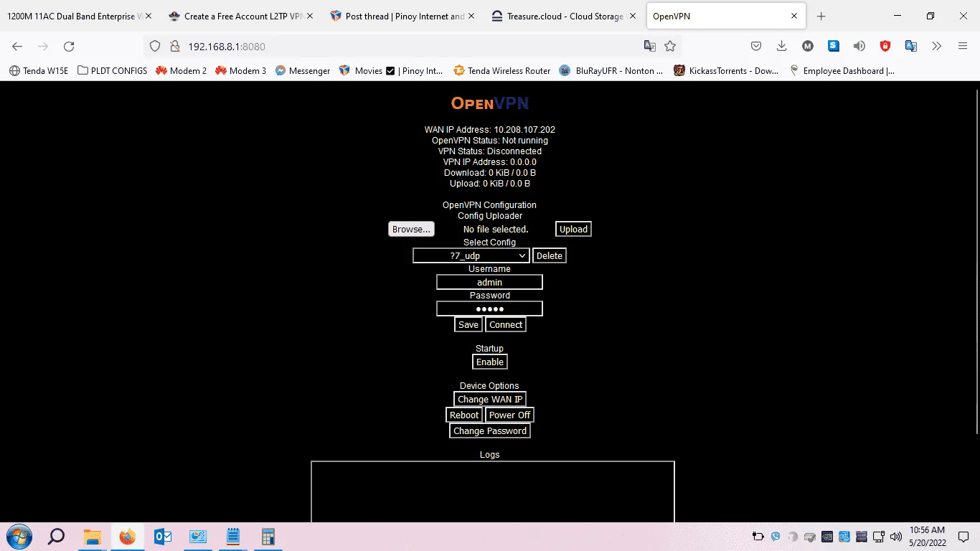Screen dimensions: 980x551
Task: Close the OpenVPN tab
Action: 794,16
